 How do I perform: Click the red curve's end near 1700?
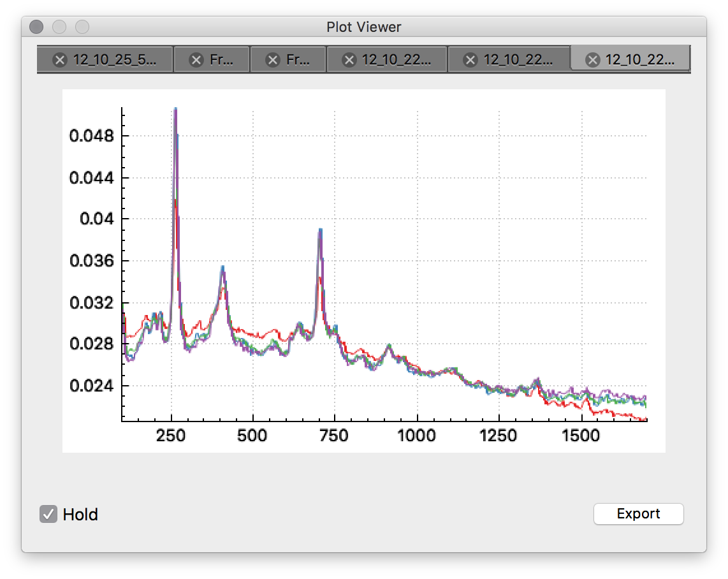(x=644, y=419)
